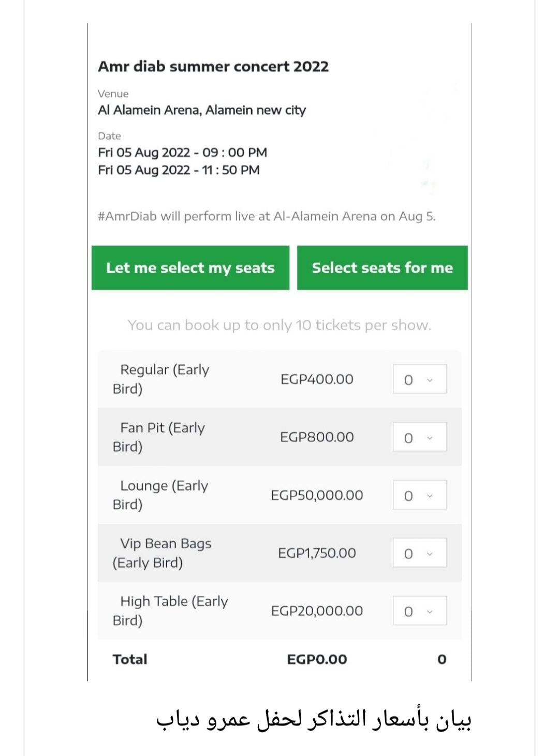Click the #AmrDiab hashtag in the description
559x756 pixels.
coord(127,216)
